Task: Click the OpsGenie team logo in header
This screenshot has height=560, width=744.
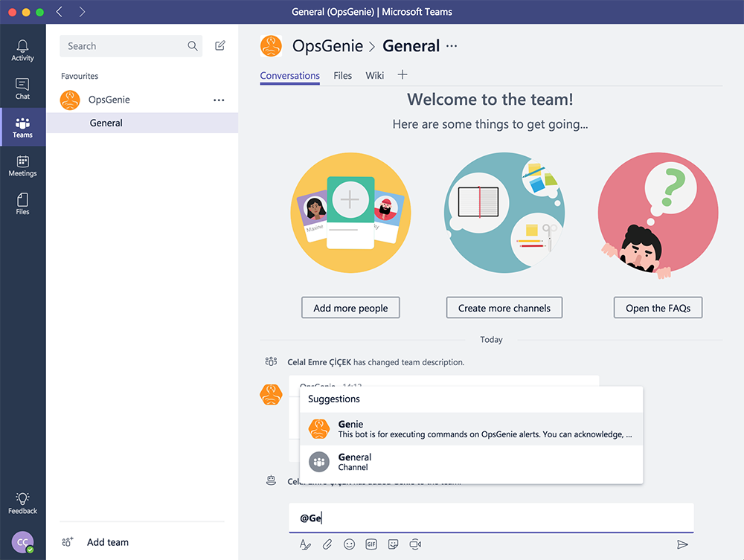Action: [x=271, y=46]
